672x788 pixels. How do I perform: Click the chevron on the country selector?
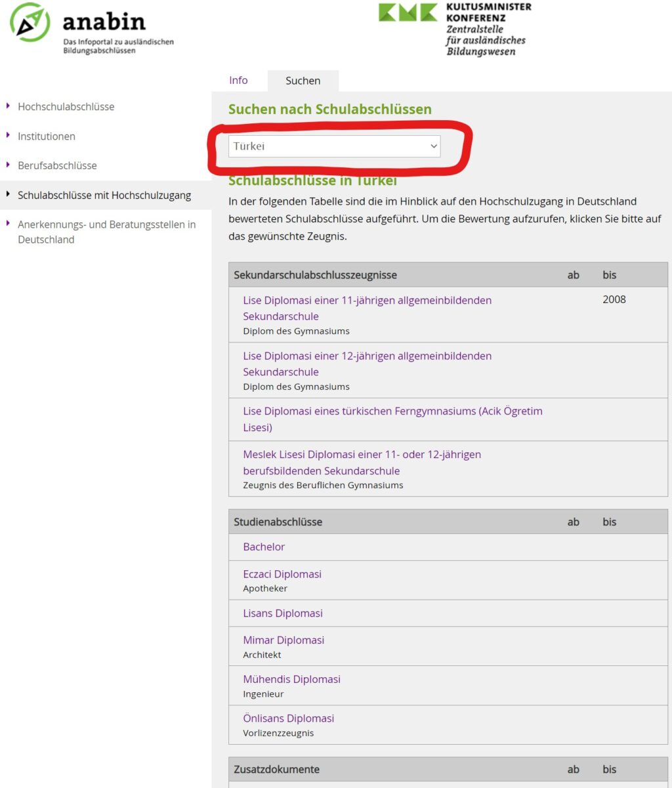432,146
